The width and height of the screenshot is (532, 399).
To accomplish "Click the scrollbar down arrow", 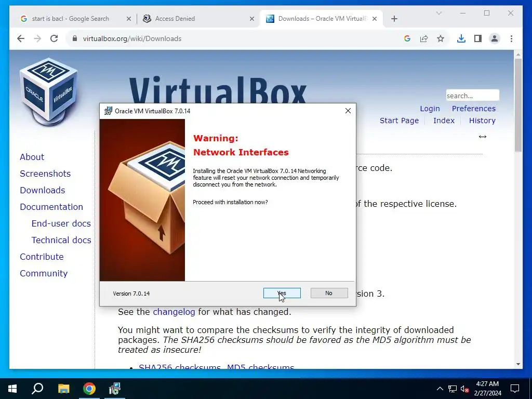I will click(518, 364).
